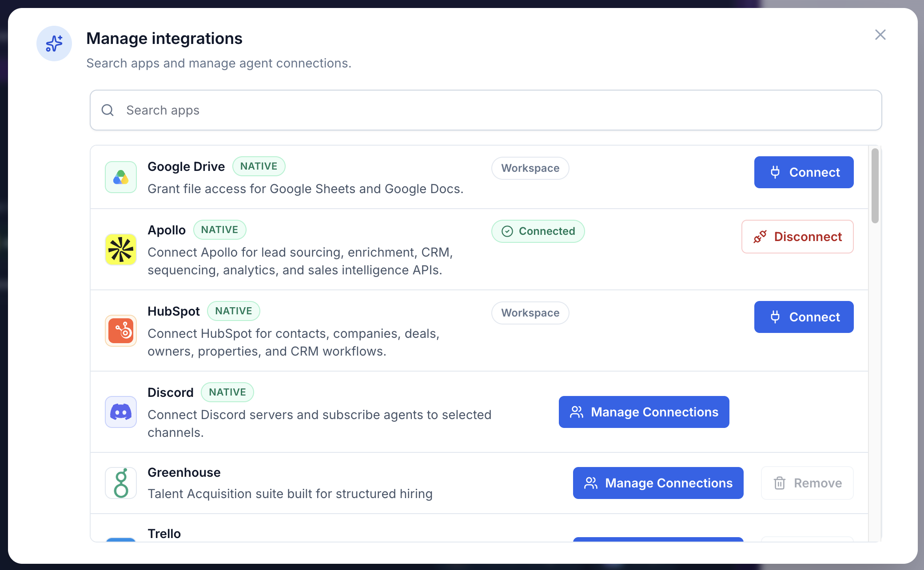Click the Google Drive title text

[186, 166]
